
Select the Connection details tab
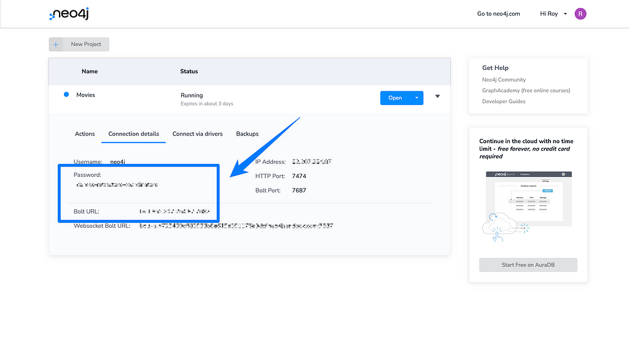pos(133,134)
